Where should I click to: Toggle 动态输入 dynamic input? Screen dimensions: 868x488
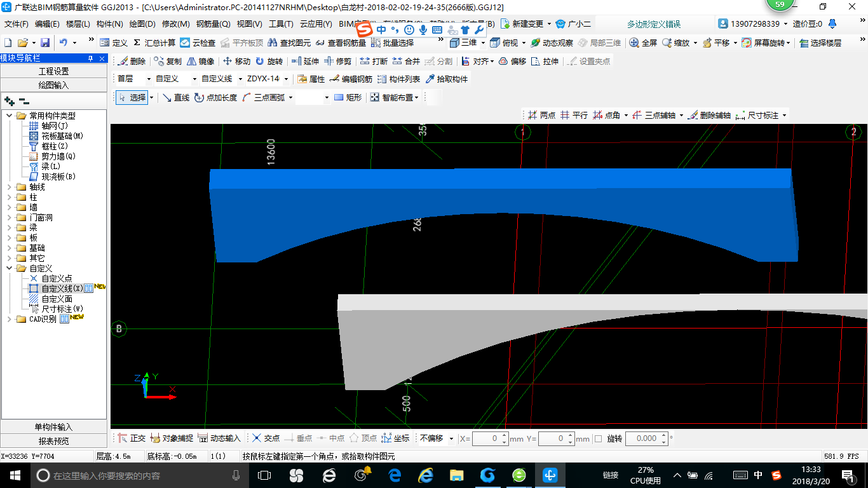tap(219, 438)
